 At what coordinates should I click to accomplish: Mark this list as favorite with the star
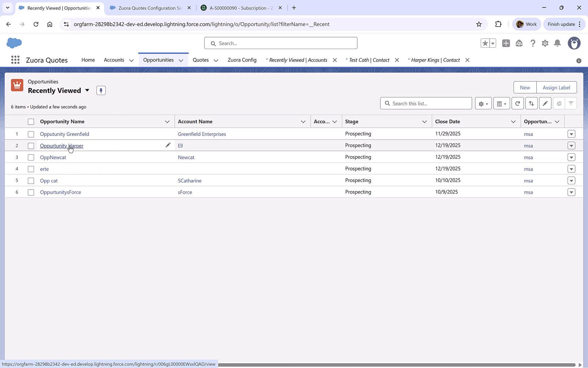click(485, 43)
